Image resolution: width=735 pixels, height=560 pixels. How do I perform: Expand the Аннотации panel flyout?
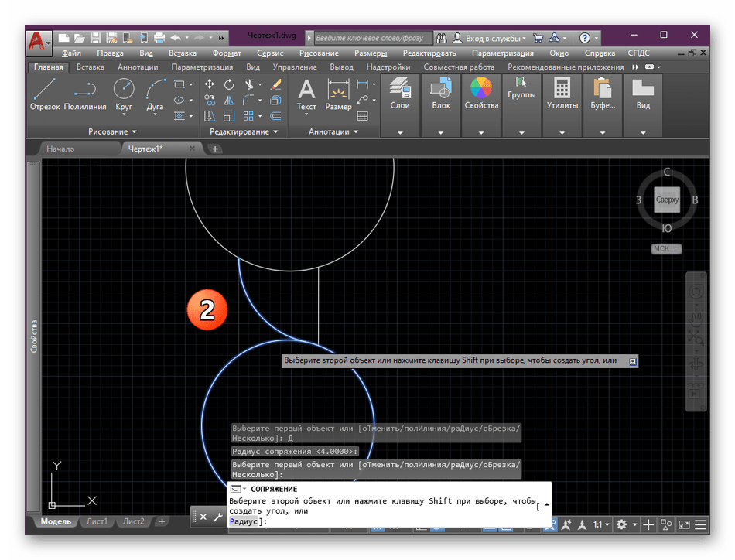[x=333, y=131]
